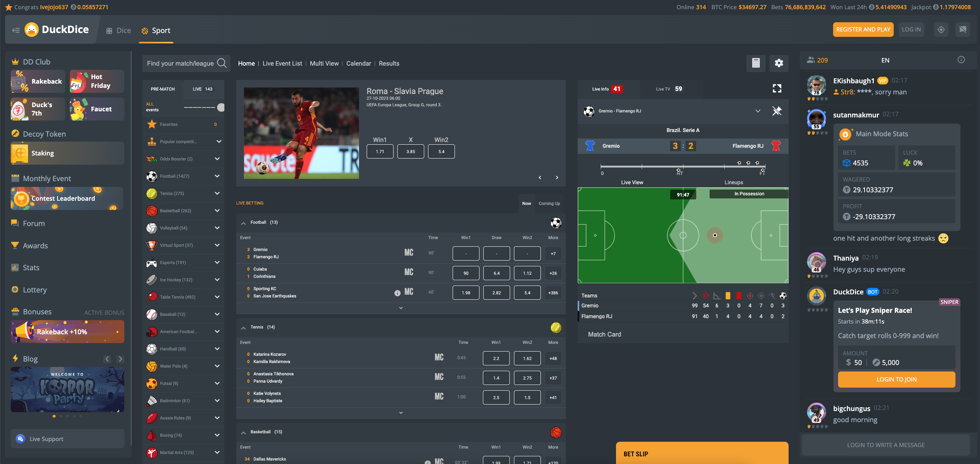Click the REGISTER AND PLAY button
Screen dimensions: 980x464
863,30
